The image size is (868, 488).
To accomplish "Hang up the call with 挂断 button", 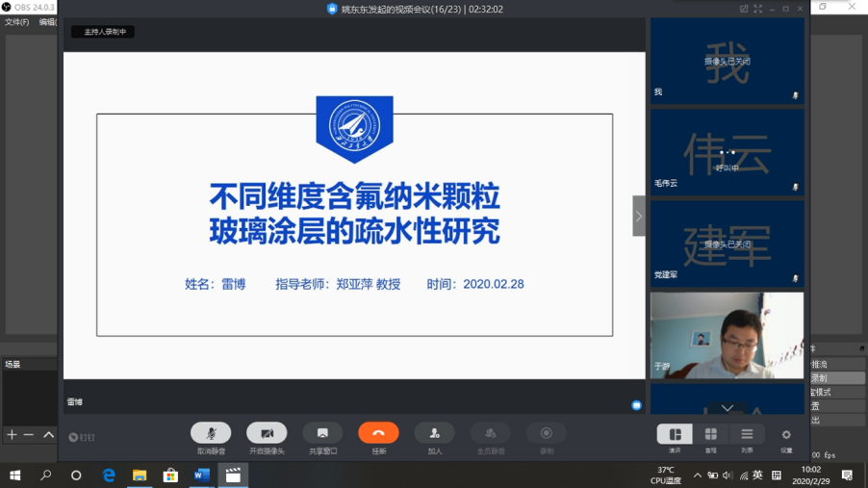I will (378, 433).
